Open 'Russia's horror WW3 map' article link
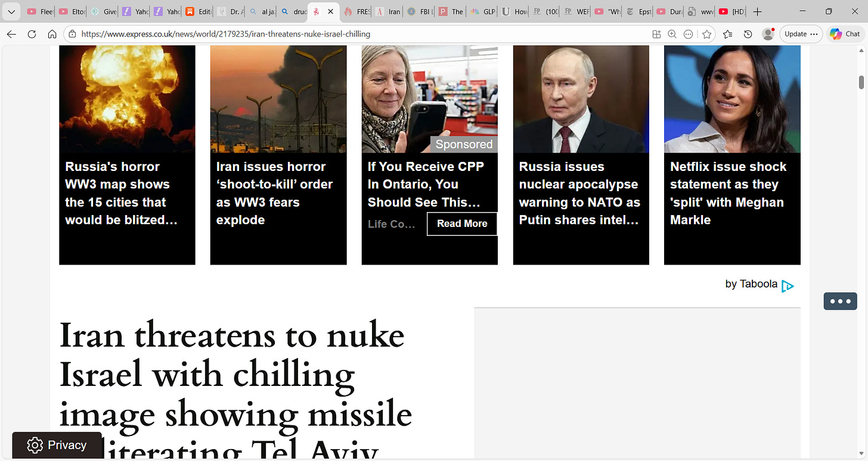 tap(122, 193)
